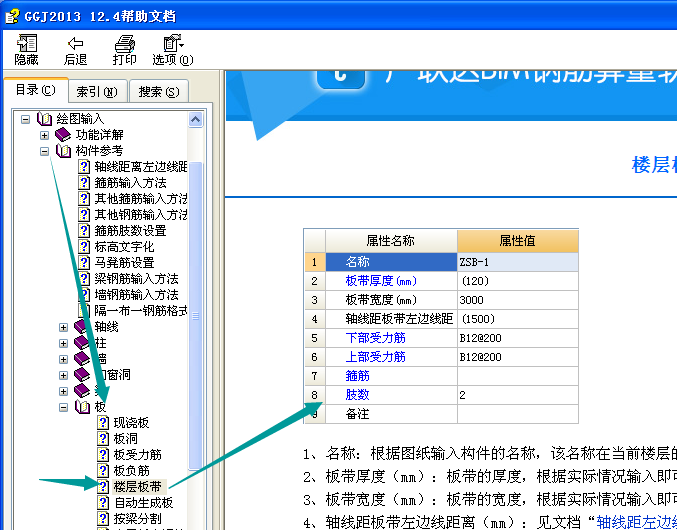Image resolution: width=677 pixels, height=530 pixels.
Task: Click the help page icon for 板洞
Action: (x=103, y=439)
